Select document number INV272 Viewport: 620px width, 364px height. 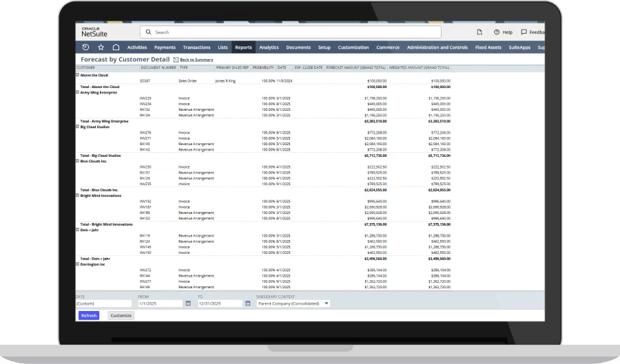(x=145, y=270)
